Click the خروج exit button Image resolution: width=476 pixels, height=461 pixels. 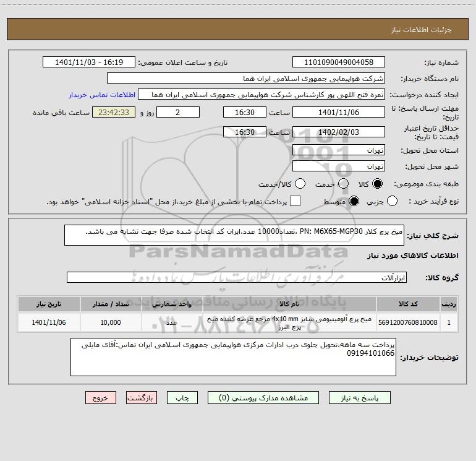click(101, 398)
